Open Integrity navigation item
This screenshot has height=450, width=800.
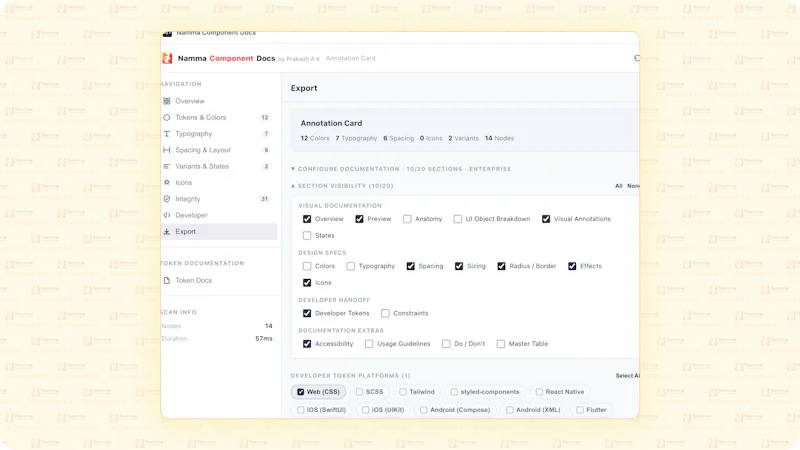tap(219, 199)
